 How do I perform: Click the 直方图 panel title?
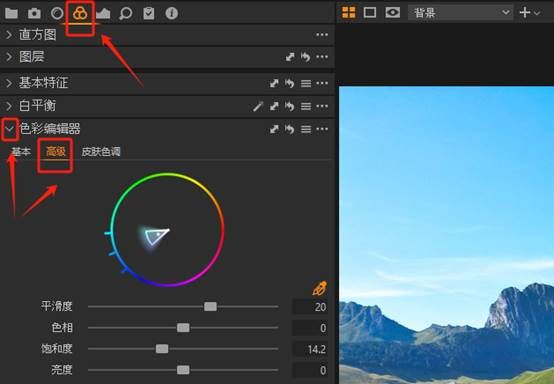(38, 35)
